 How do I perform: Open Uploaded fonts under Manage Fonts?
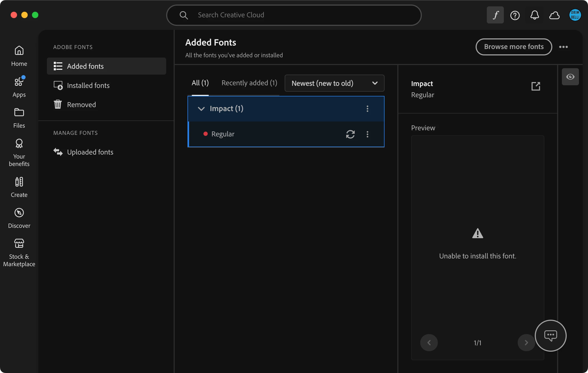click(x=90, y=152)
